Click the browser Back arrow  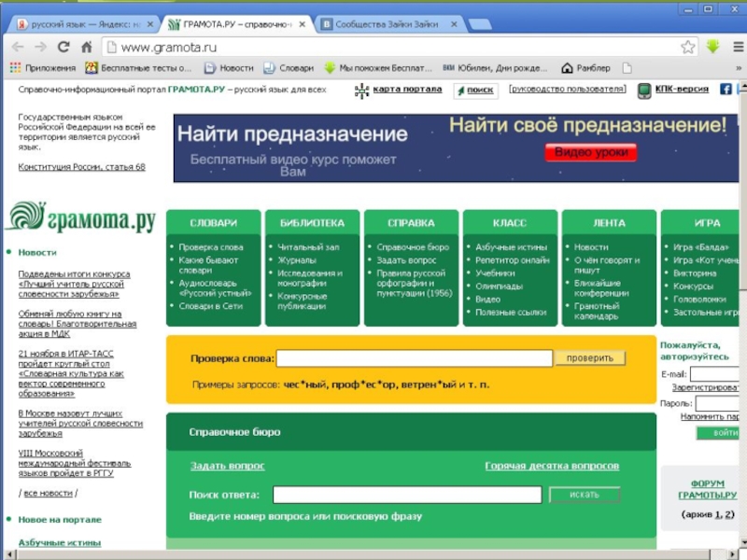tap(17, 47)
